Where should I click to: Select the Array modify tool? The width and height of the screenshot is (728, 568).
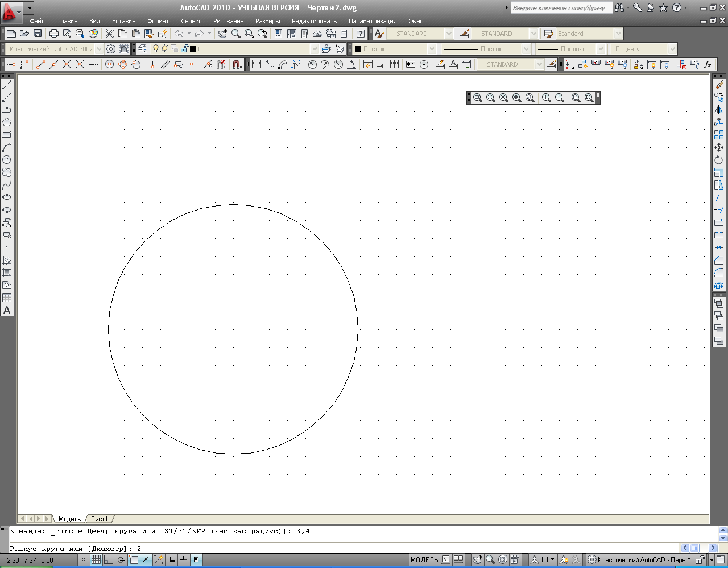point(719,135)
